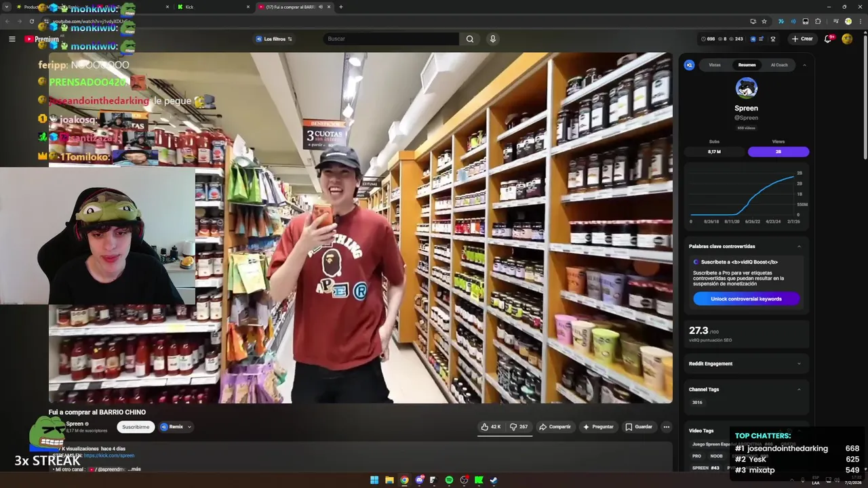Dislike the video (267)
868x488 pixels.
coord(519,426)
